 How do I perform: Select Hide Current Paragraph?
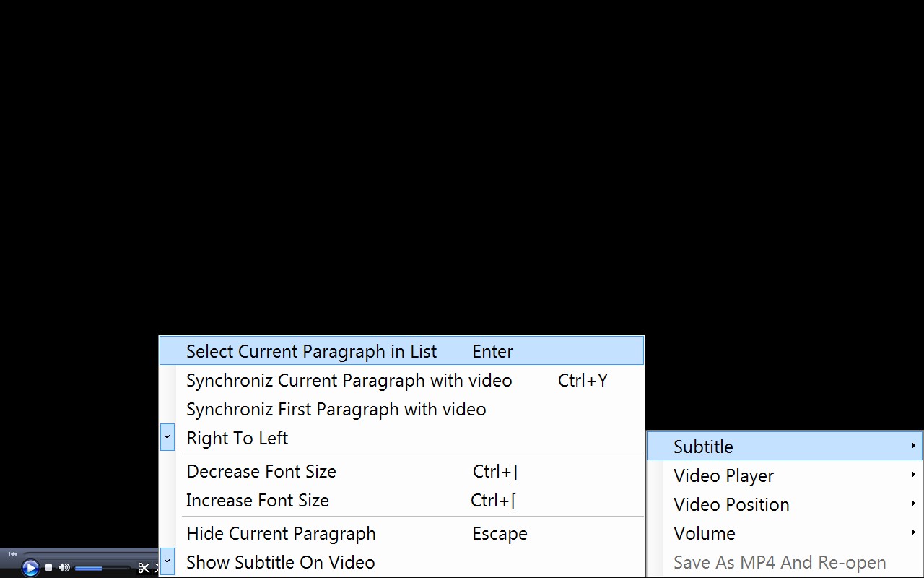click(x=281, y=533)
